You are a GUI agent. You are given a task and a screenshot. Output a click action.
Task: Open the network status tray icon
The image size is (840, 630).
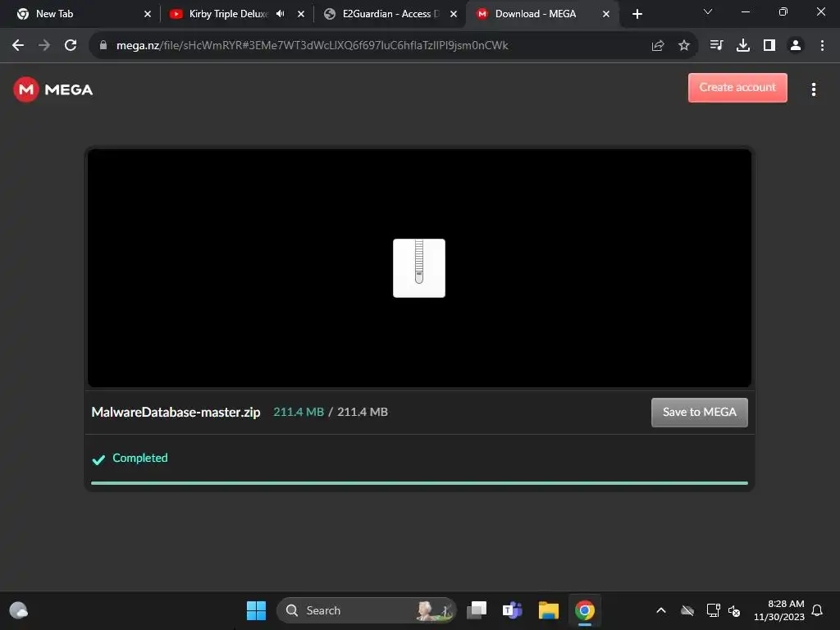pos(713,610)
